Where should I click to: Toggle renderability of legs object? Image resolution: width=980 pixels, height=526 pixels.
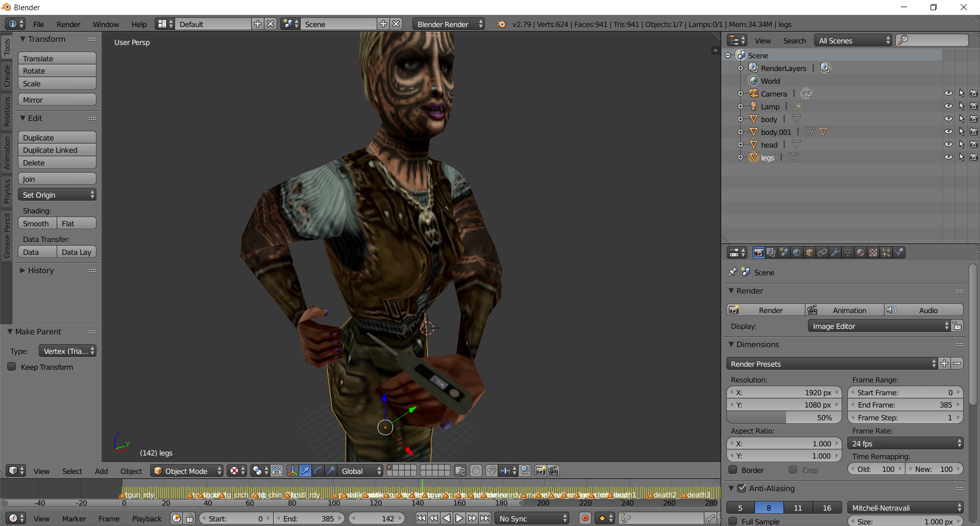974,157
